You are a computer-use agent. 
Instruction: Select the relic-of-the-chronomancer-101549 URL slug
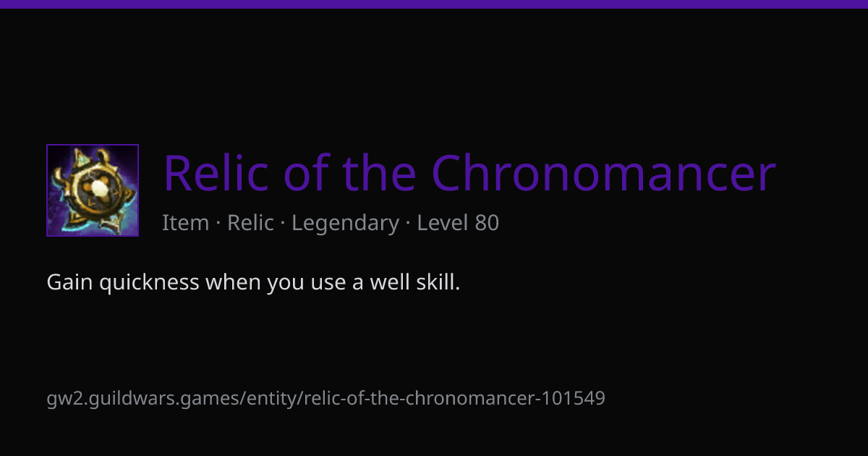454,398
